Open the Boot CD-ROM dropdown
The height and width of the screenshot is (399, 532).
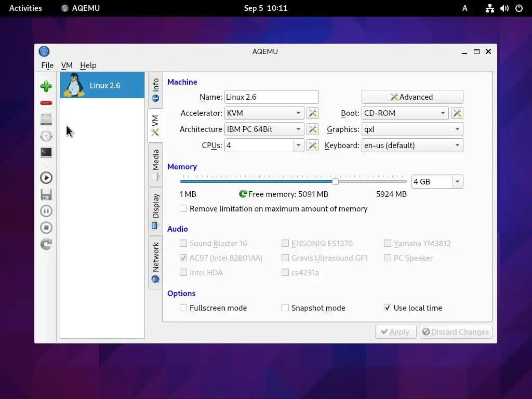[405, 113]
